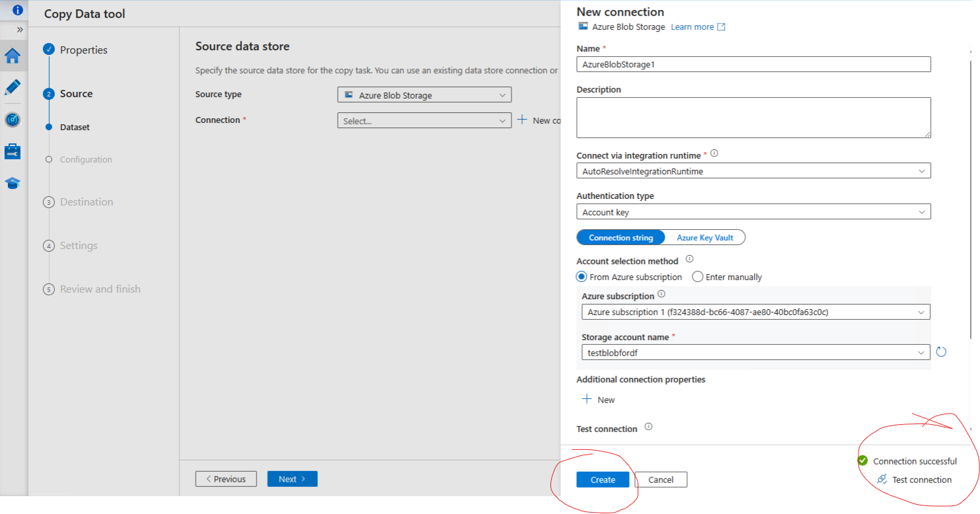Viewport: 980px width, 514px height.
Task: Open the Manage toolbox icon
Action: (13, 151)
